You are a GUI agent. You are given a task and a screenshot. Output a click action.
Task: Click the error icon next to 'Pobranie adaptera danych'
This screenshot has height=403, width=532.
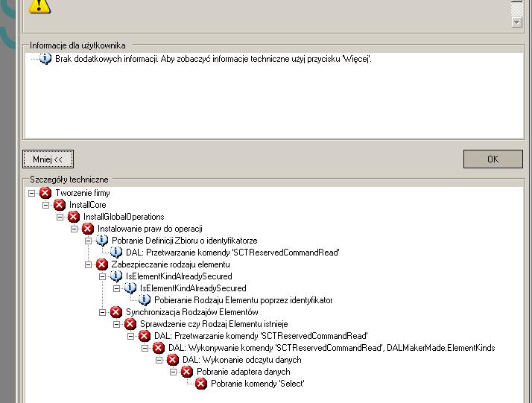187,372
